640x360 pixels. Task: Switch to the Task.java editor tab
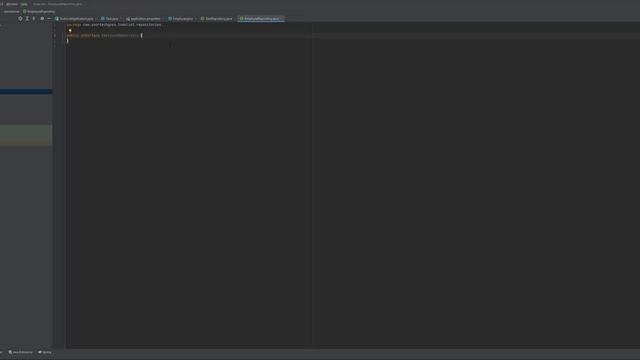click(110, 19)
